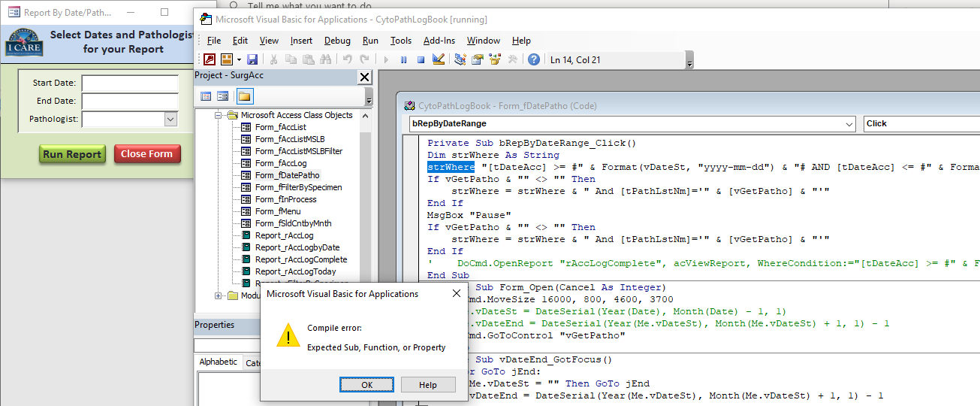Click the blue Help question-mark icon
Viewport: 980px width, 406px height.
[534, 59]
